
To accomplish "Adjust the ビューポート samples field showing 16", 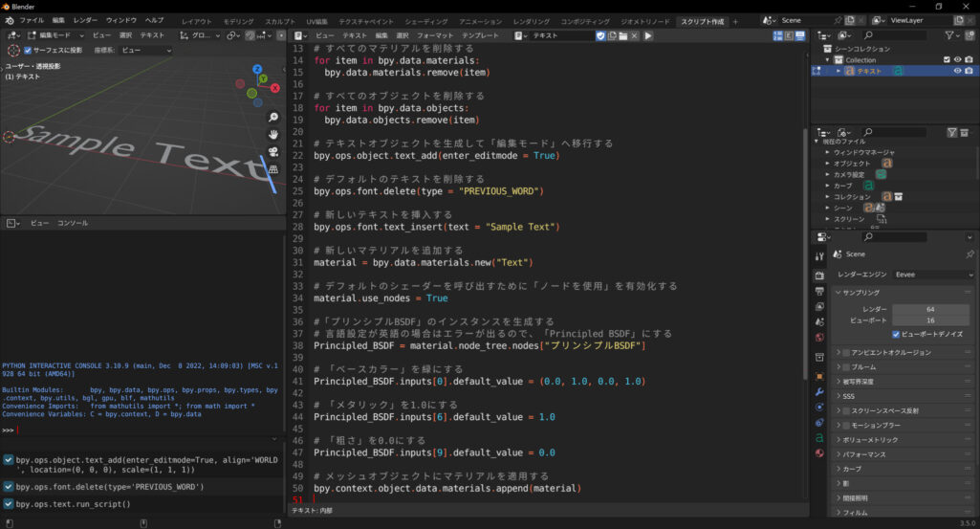I will click(930, 320).
